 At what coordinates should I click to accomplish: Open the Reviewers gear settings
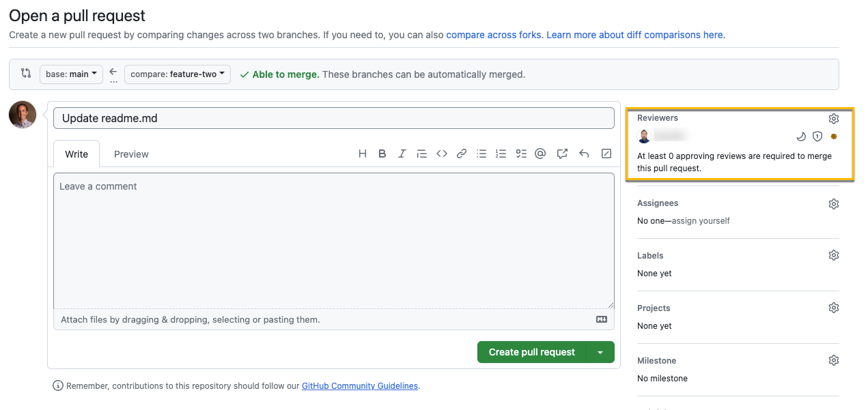point(834,119)
